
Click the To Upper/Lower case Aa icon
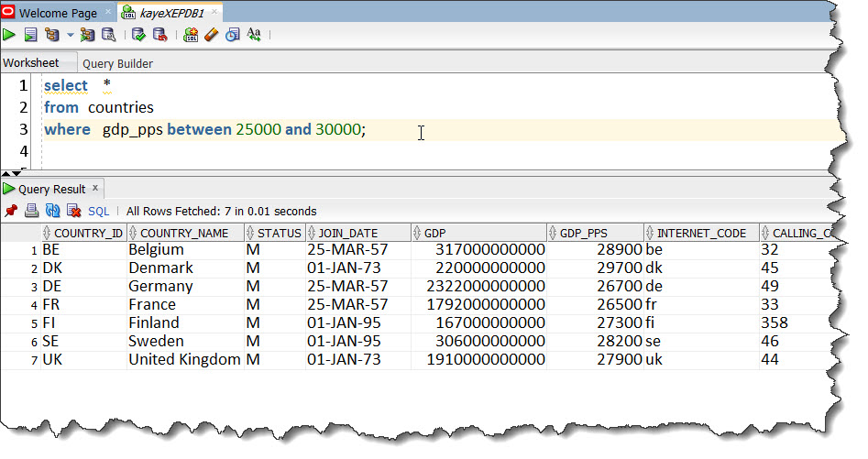click(254, 35)
